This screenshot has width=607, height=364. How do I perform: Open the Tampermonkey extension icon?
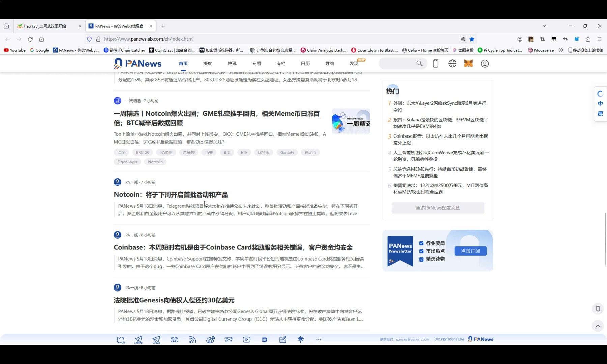[554, 39]
